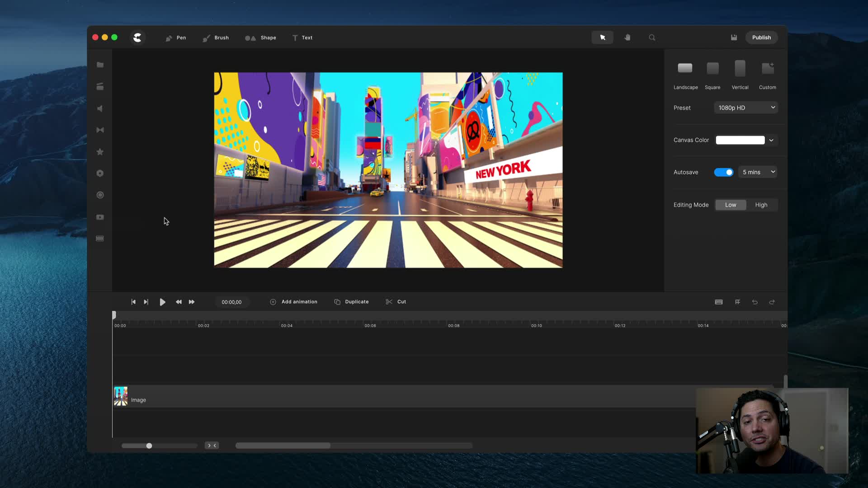Click the audio/music panel icon
Image resolution: width=868 pixels, height=488 pixels.
tap(99, 108)
